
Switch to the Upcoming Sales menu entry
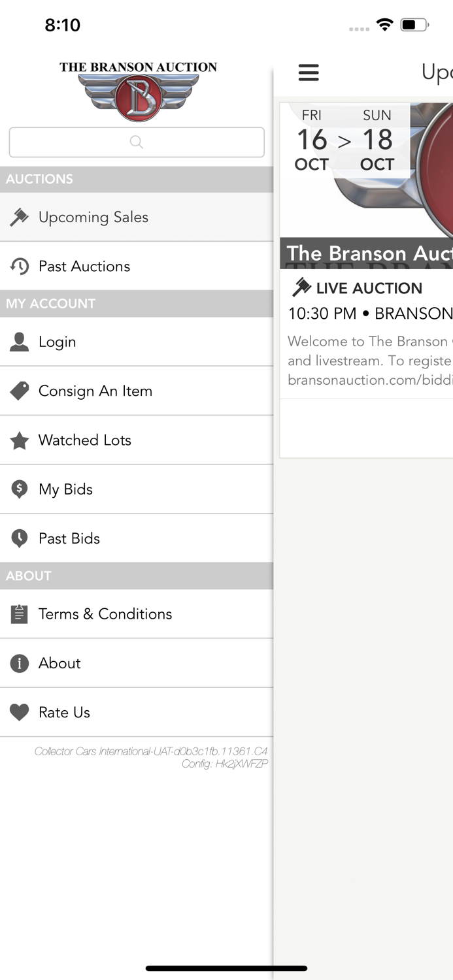point(93,216)
